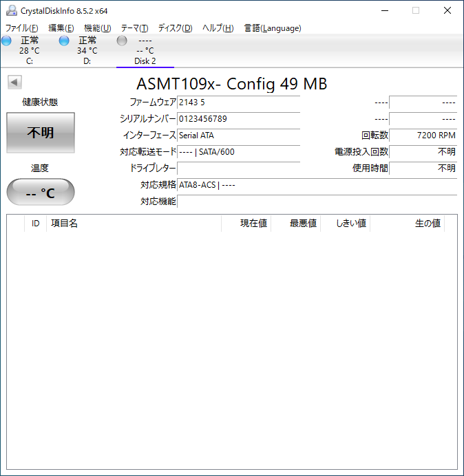
Task: Click the blue health indicator for drive D:
Action: pyautogui.click(x=64, y=41)
